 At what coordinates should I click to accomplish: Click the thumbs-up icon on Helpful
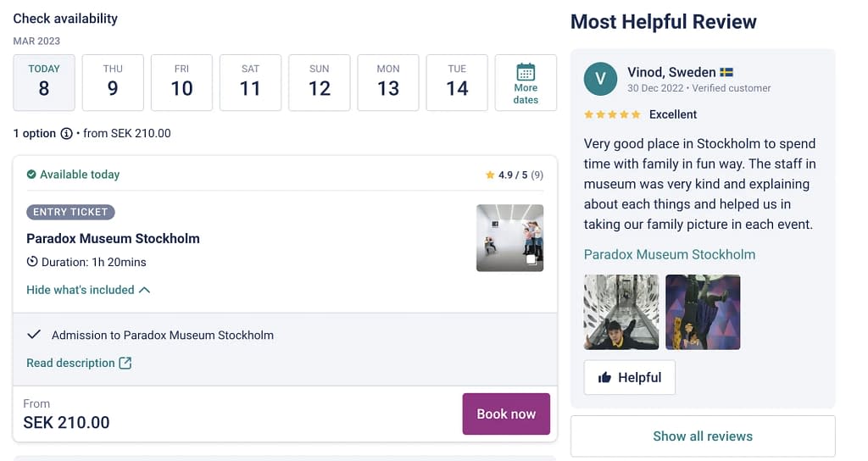pos(604,377)
